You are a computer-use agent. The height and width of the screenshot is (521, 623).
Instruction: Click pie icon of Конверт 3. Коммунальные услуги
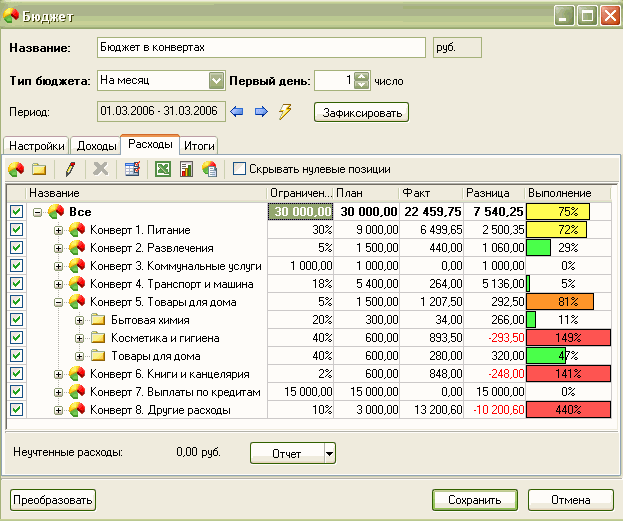pyautogui.click(x=77, y=265)
